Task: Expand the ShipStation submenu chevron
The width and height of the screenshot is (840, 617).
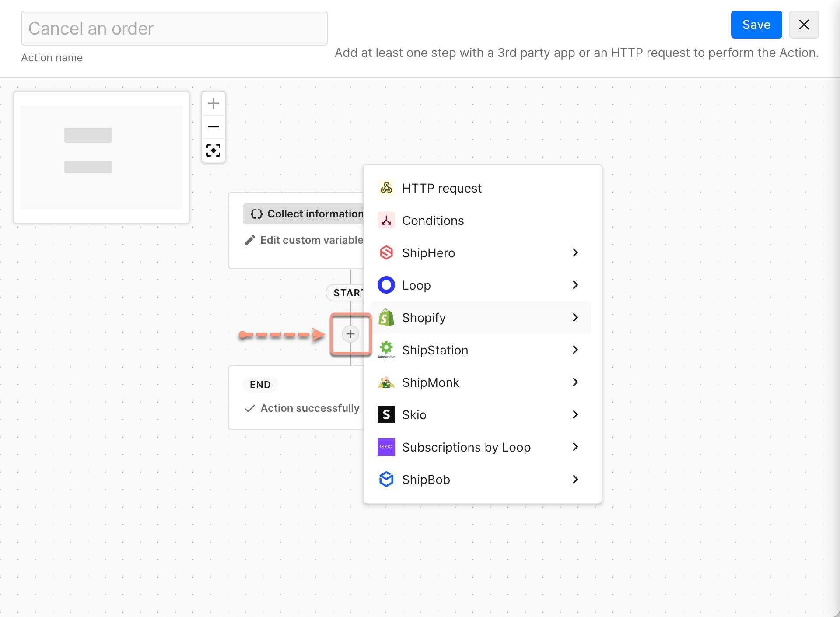Action: click(575, 349)
